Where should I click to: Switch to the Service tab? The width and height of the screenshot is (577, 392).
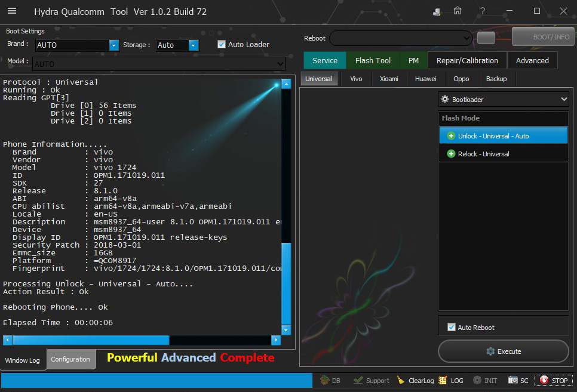click(325, 61)
